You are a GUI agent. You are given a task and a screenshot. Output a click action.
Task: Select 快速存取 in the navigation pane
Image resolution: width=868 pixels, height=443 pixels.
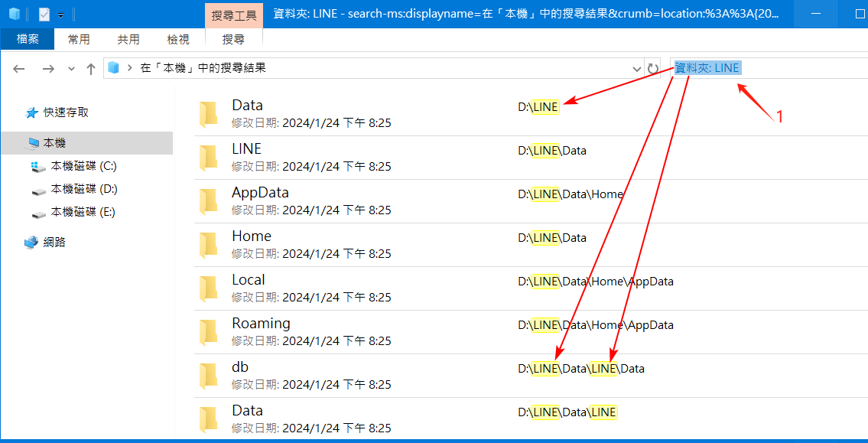[66, 112]
